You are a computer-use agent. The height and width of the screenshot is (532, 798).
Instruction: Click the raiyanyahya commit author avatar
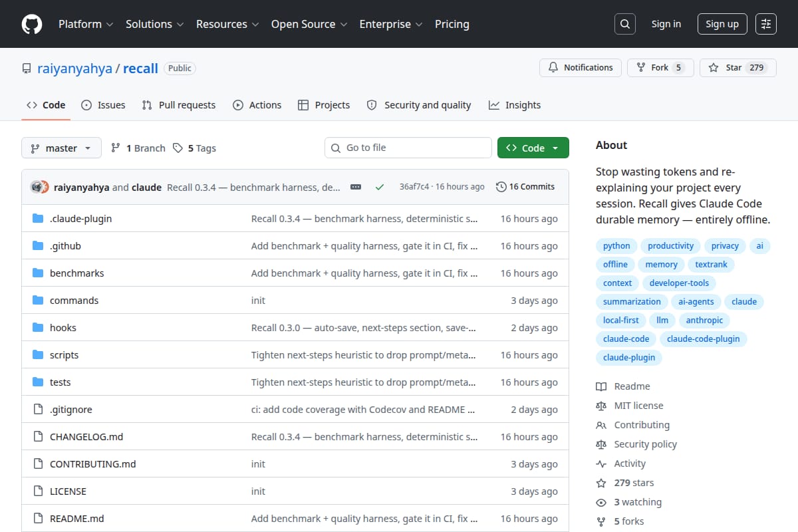pyautogui.click(x=37, y=187)
